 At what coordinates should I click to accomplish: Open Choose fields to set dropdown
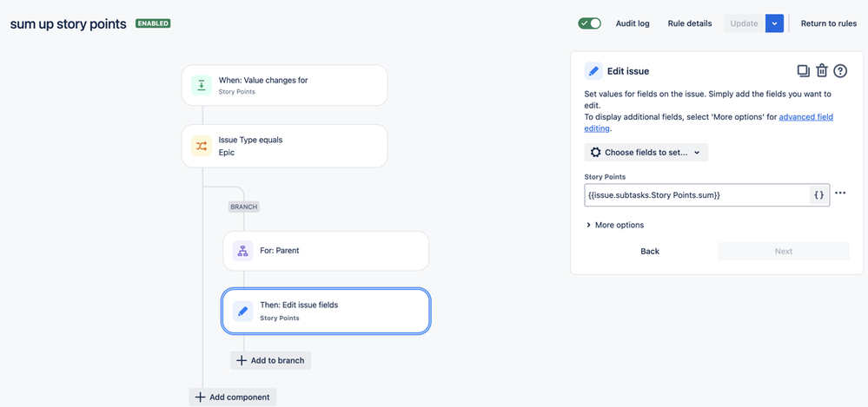(x=646, y=152)
